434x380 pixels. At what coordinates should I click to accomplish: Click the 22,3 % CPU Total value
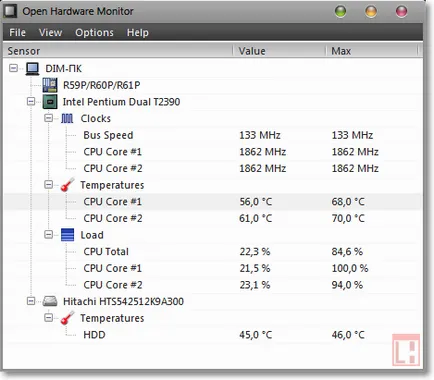255,252
